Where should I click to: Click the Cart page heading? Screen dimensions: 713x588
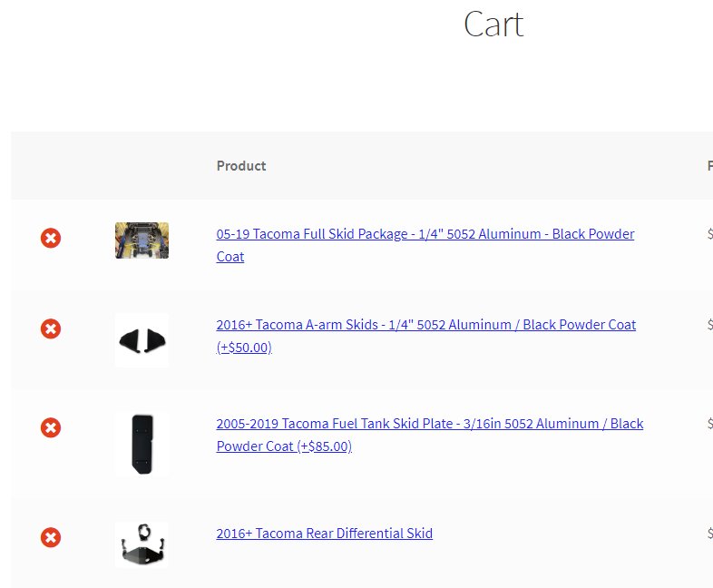[493, 24]
